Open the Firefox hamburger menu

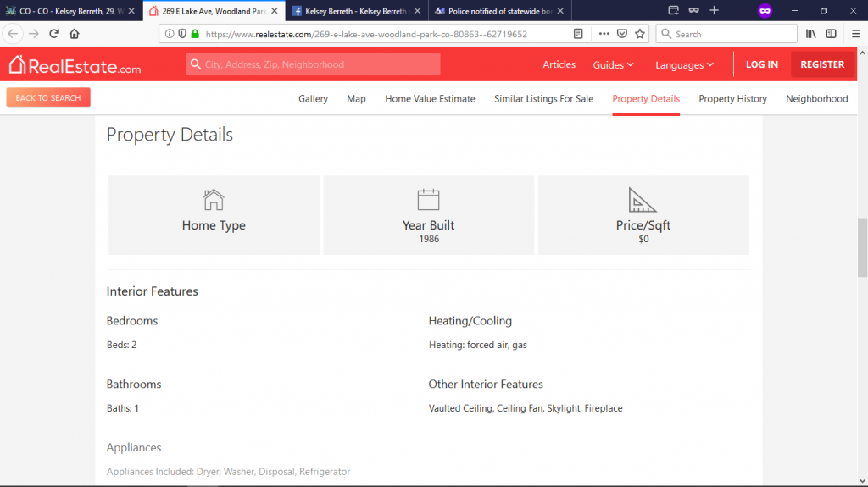[x=855, y=34]
